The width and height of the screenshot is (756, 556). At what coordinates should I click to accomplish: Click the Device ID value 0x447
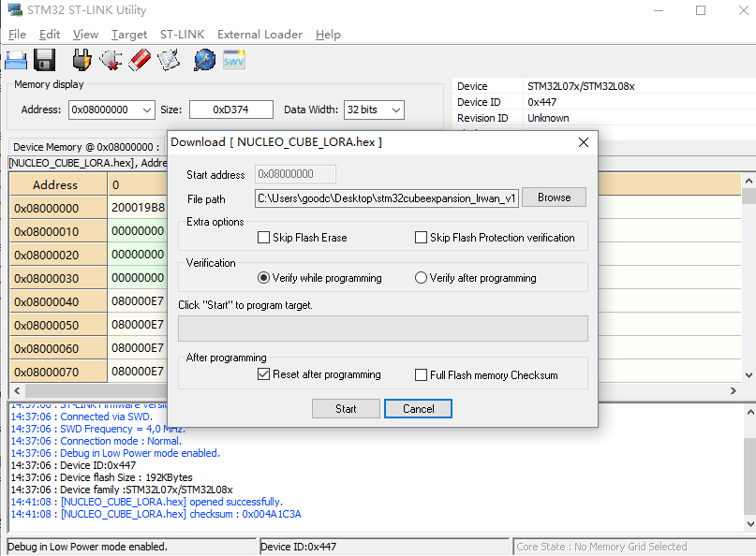tap(541, 102)
